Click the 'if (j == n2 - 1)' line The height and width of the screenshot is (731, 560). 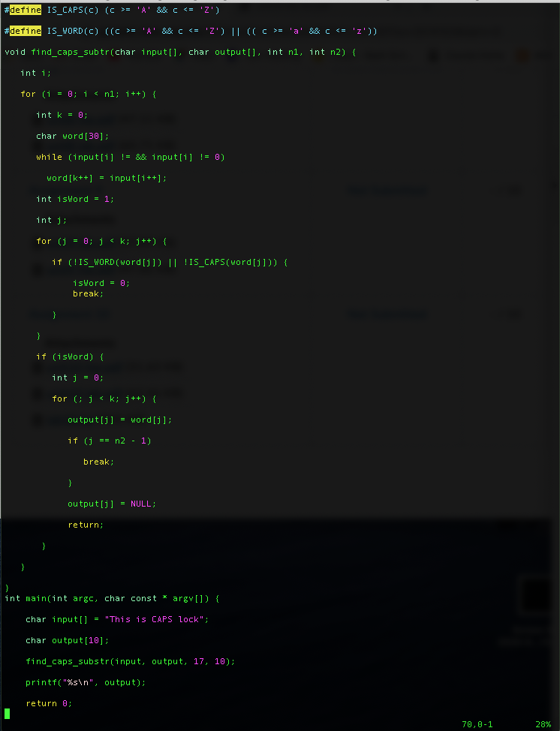(109, 441)
